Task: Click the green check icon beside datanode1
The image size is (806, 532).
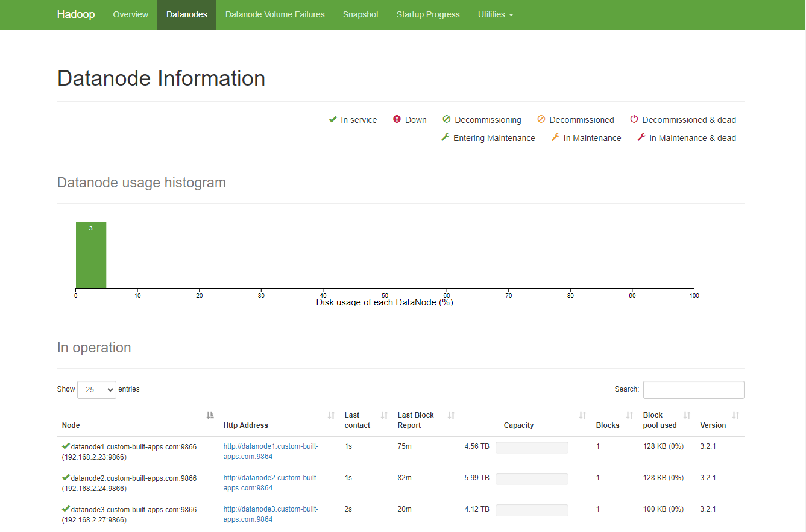Action: coord(66,446)
